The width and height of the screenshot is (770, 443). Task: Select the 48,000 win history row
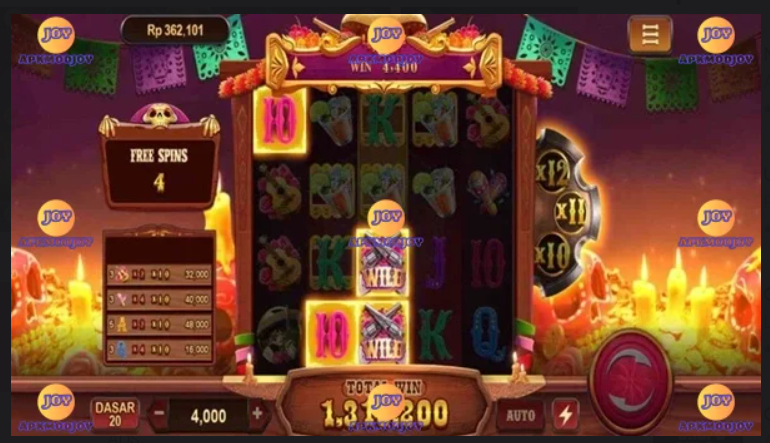pos(159,325)
